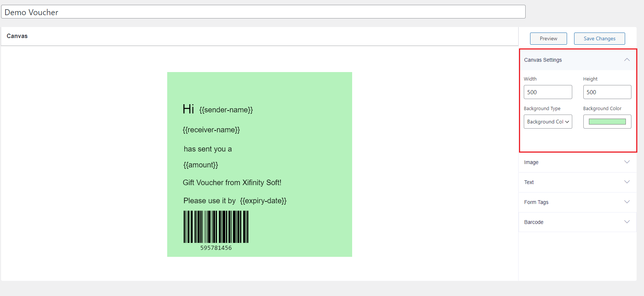Click the Canvas Settings section title
The height and width of the screenshot is (296, 644).
[543, 60]
